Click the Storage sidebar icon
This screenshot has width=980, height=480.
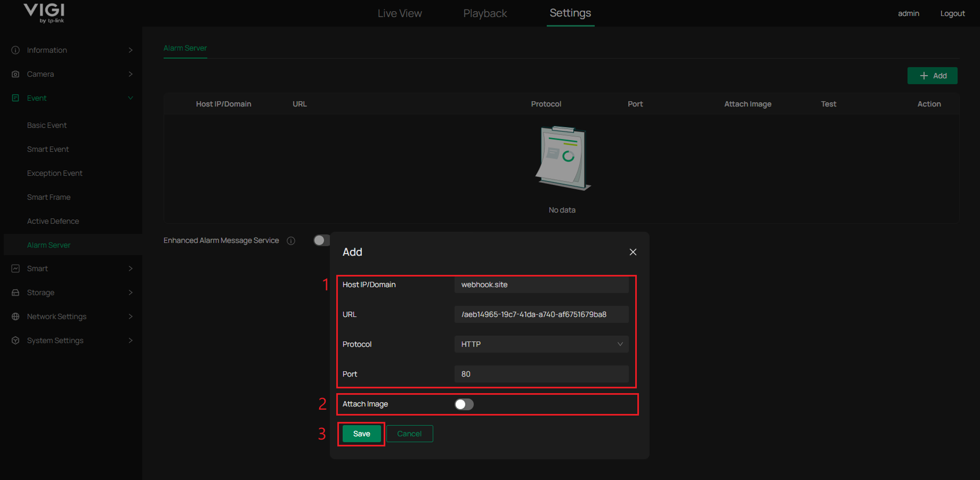click(15, 292)
